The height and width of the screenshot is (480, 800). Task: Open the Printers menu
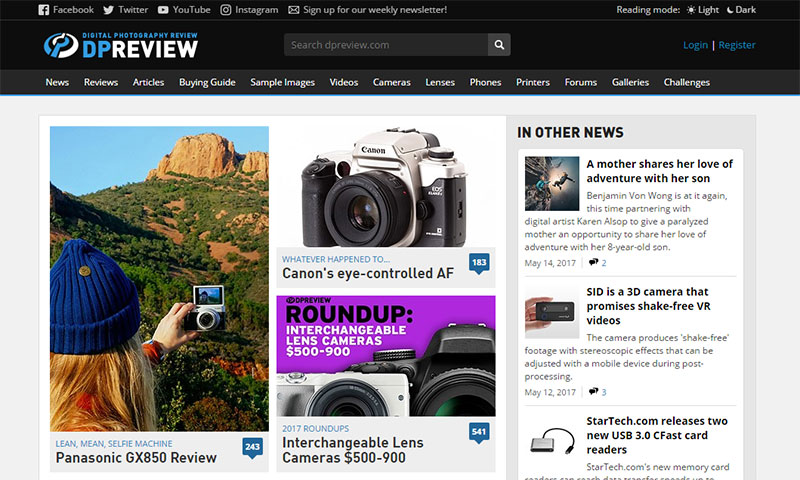(533, 82)
